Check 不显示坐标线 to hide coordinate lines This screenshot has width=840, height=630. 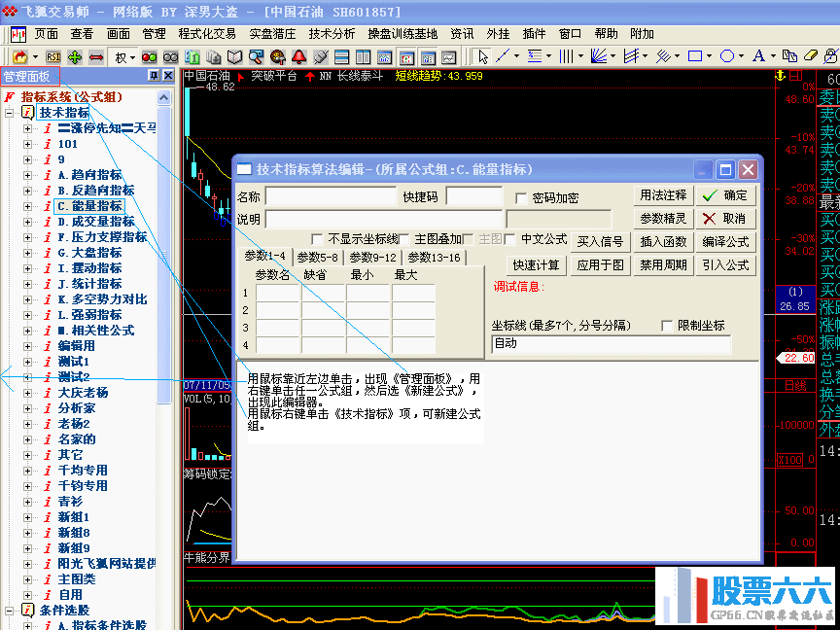coord(314,237)
